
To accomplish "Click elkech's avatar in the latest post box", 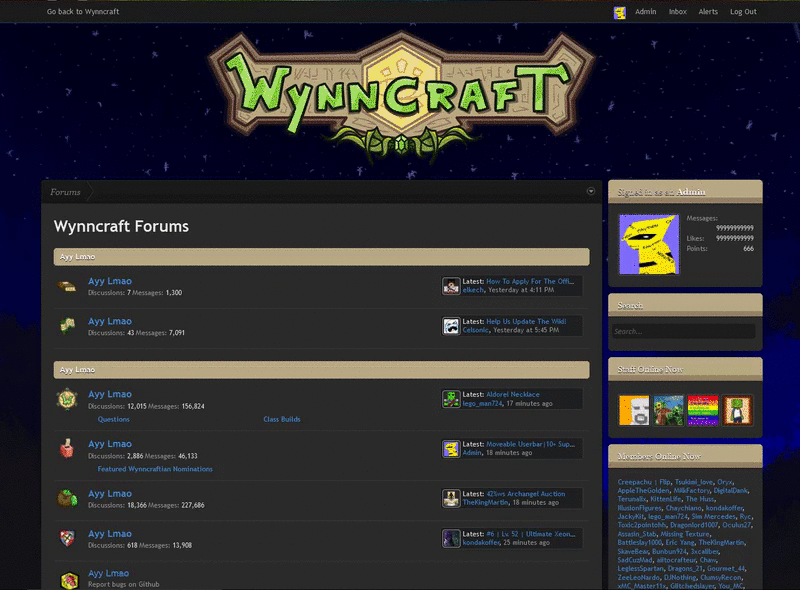I will (451, 286).
